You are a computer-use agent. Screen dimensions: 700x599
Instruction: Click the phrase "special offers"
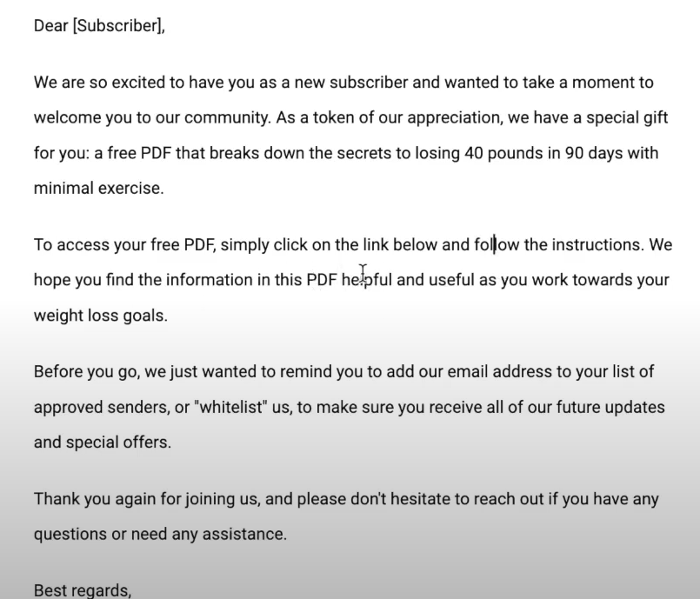[x=118, y=443]
